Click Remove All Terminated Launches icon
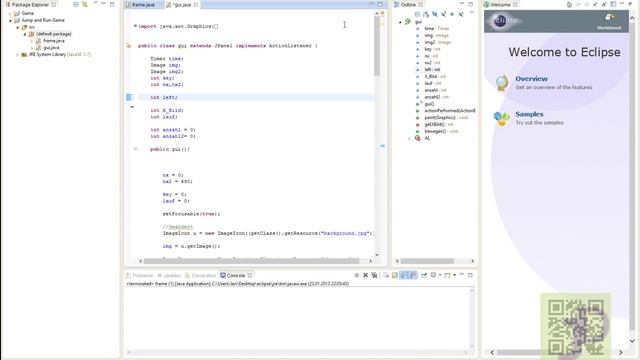The height and width of the screenshot is (360, 640). tap(374, 276)
